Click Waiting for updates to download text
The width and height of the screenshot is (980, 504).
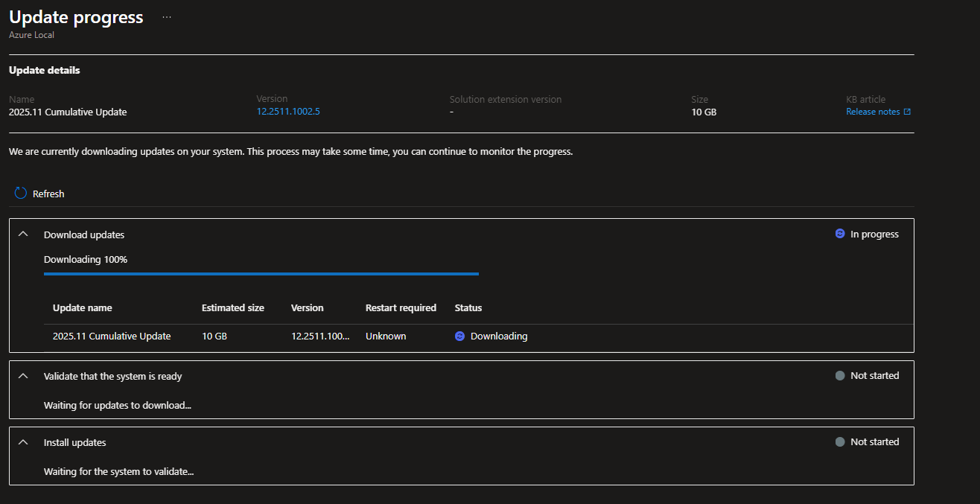pyautogui.click(x=118, y=406)
